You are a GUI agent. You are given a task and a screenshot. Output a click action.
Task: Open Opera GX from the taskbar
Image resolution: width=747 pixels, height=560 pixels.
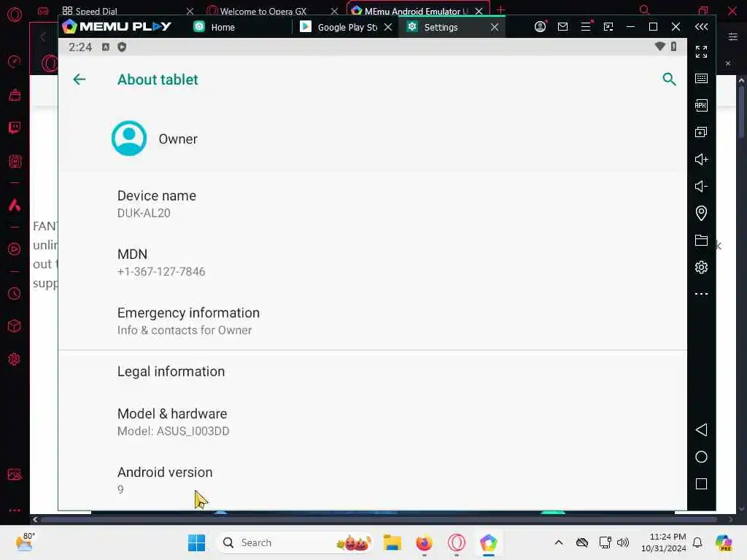click(457, 542)
